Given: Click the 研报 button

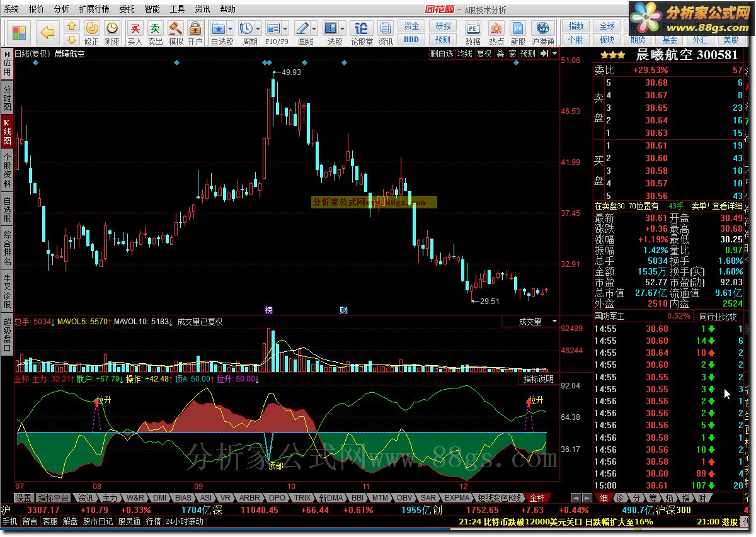Looking at the screenshot, I should tap(443, 26).
